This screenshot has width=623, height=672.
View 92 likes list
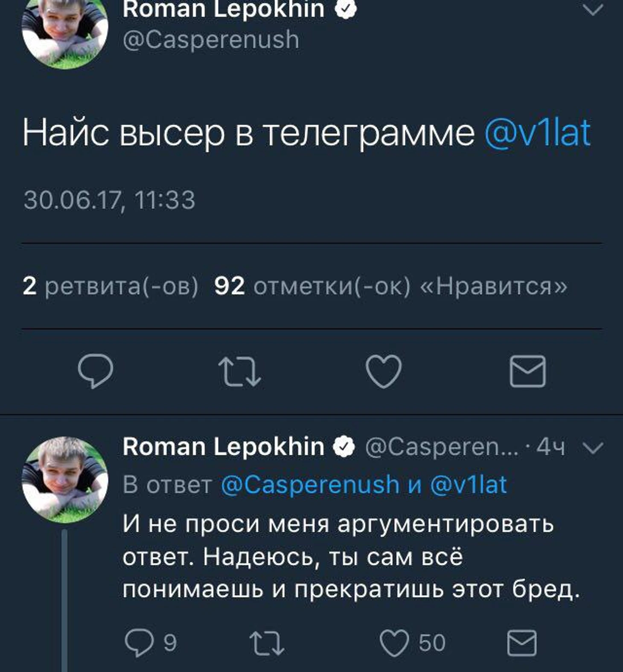390,286
